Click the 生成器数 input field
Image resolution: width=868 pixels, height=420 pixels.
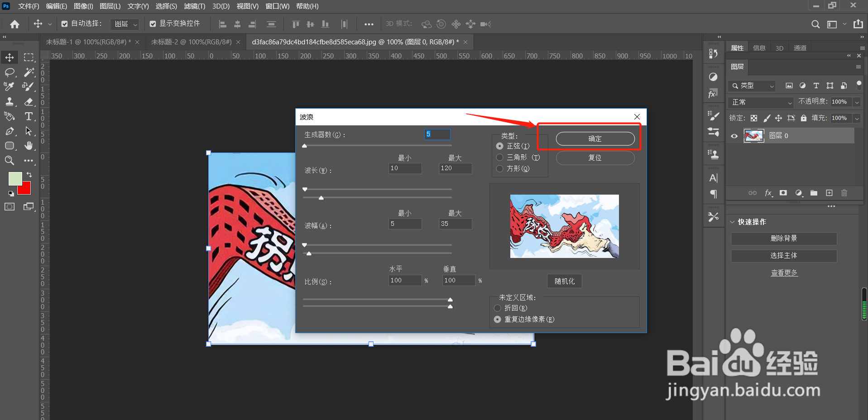coord(437,134)
